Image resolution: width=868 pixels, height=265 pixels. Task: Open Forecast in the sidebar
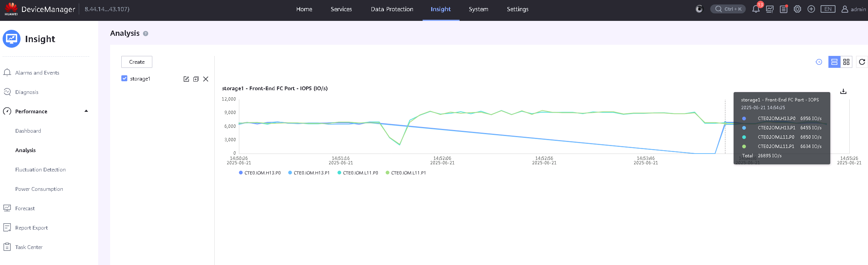25,208
